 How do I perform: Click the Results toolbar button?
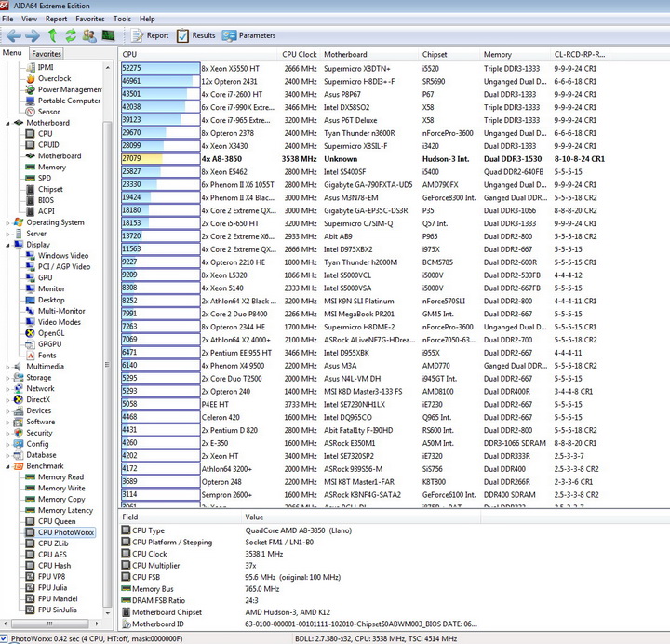pyautogui.click(x=196, y=35)
